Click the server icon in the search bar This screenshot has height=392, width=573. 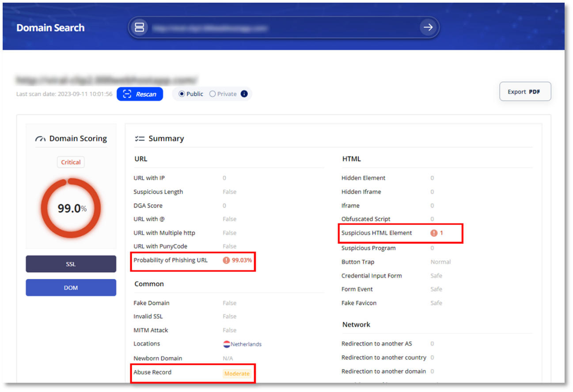140,27
